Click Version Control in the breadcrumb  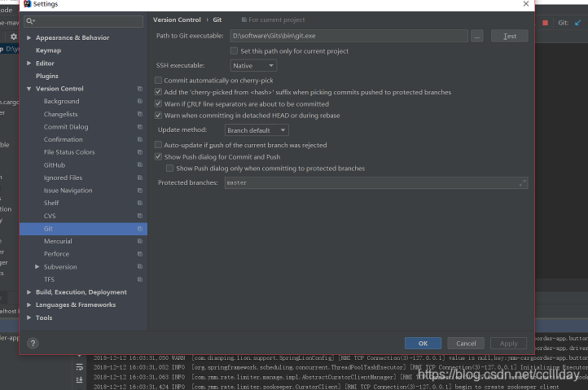(x=177, y=20)
